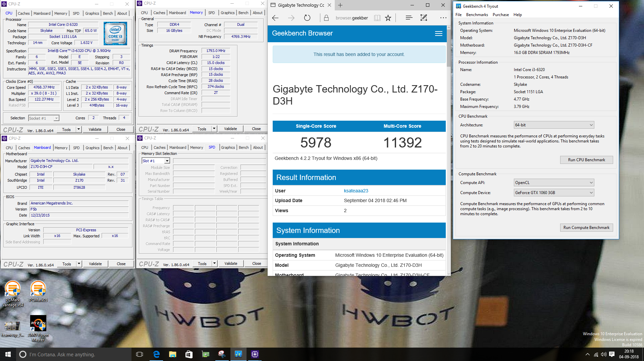Open Geekbench Benchmarks menu
The width and height of the screenshot is (644, 361).
click(x=477, y=15)
